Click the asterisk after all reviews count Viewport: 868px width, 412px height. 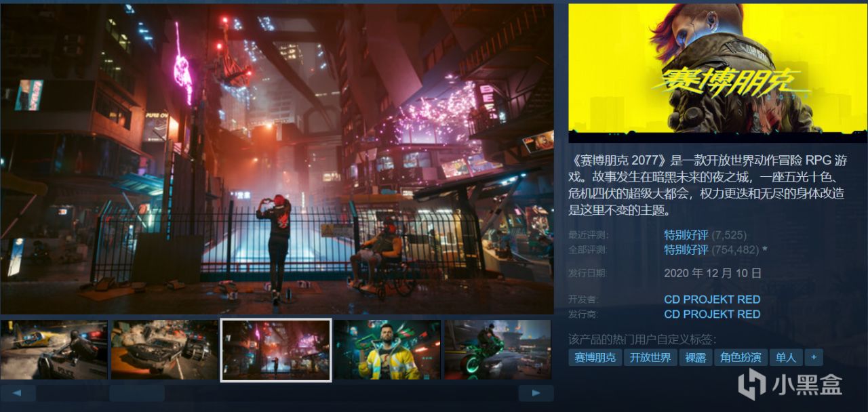click(765, 249)
